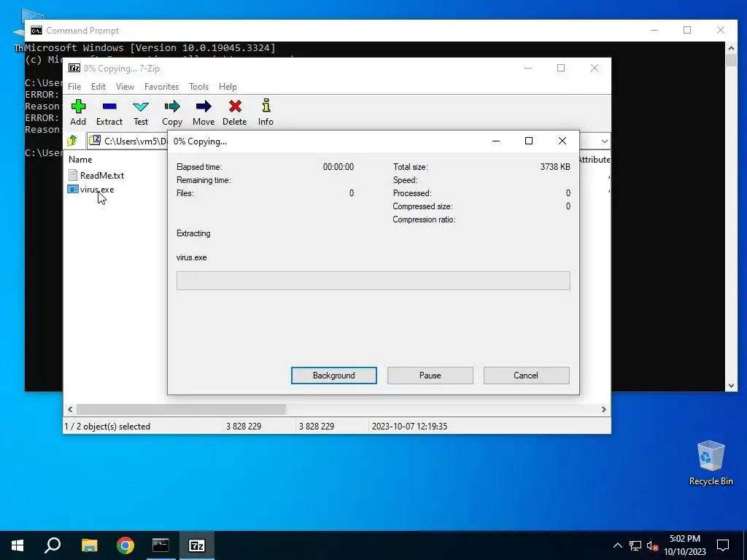Open the Favorites menu
The image size is (747, 560).
[x=161, y=87]
